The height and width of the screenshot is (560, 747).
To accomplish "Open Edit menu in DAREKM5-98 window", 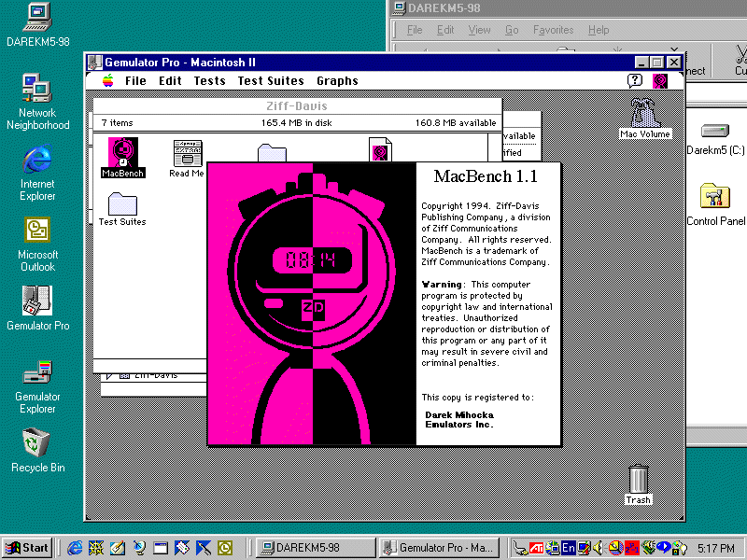I will tap(445, 30).
